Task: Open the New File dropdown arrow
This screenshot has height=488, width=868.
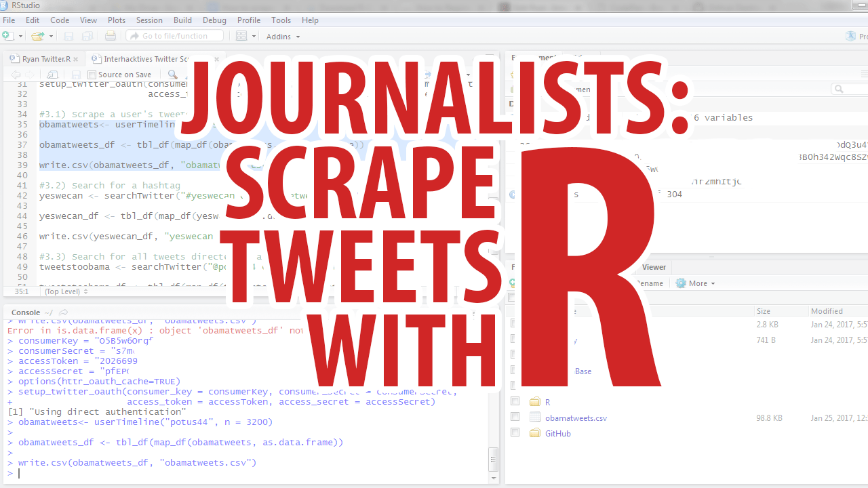Action: (x=20, y=37)
